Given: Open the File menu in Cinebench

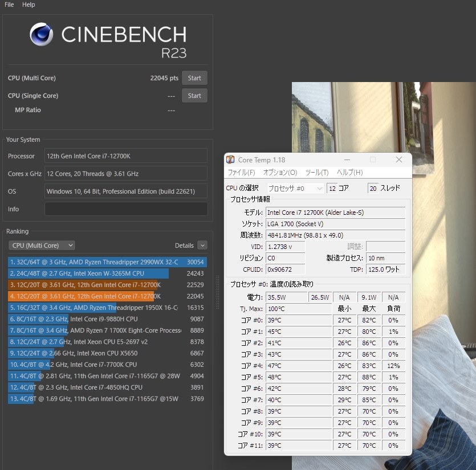Looking at the screenshot, I should (x=9, y=5).
